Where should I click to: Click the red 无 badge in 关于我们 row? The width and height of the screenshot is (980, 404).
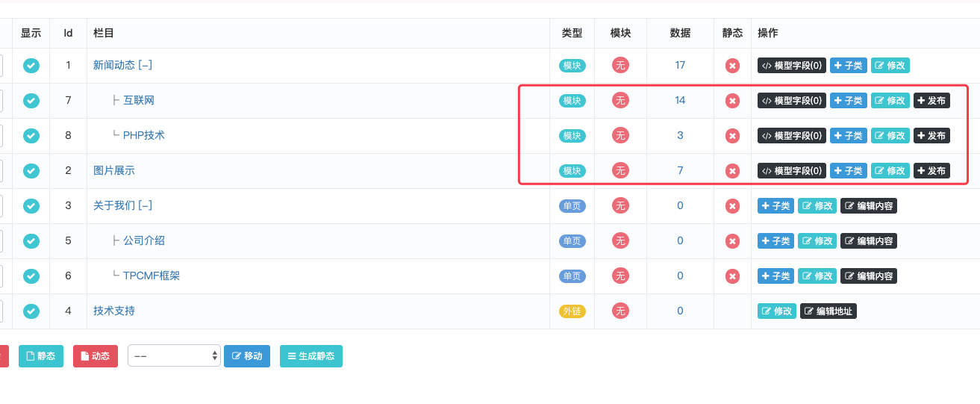point(620,206)
